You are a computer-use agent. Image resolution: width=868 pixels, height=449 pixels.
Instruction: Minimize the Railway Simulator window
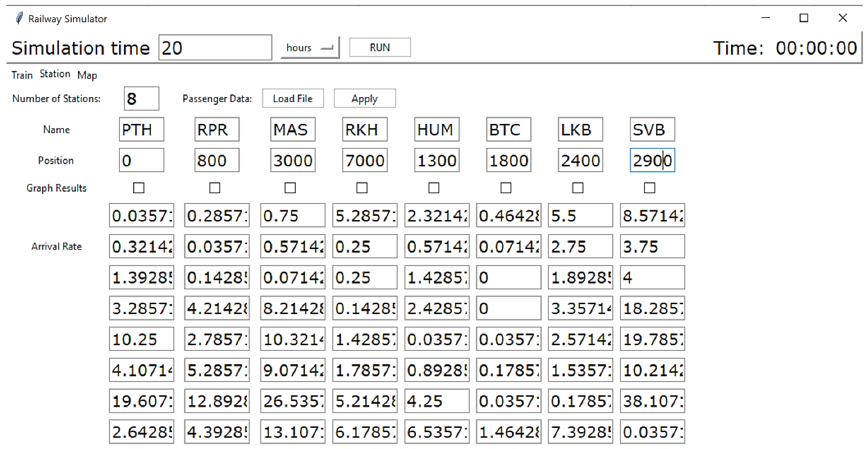point(766,18)
